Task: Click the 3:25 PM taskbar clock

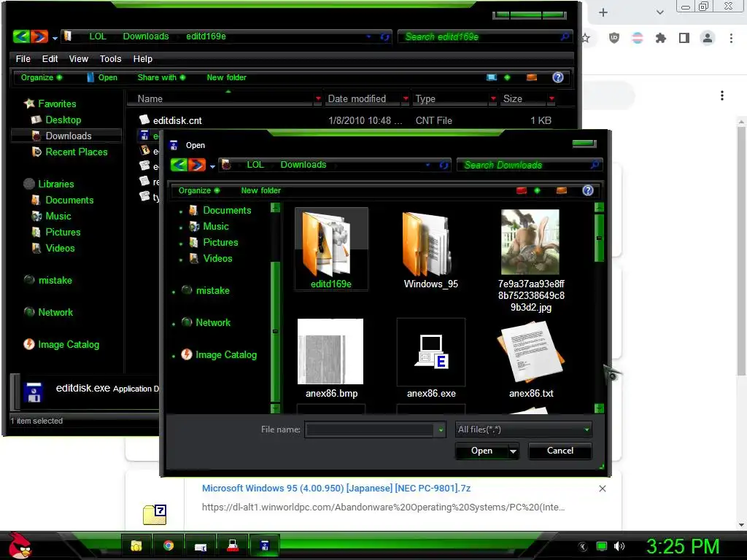Action: (683, 546)
